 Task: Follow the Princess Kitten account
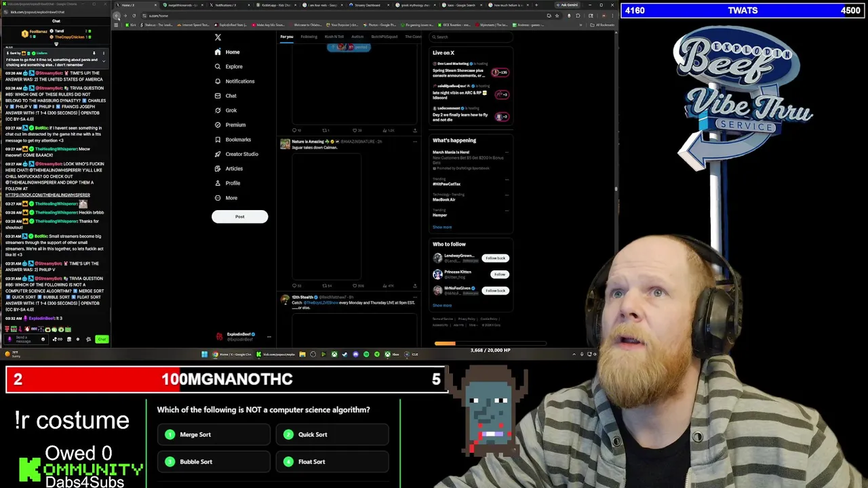(500, 274)
